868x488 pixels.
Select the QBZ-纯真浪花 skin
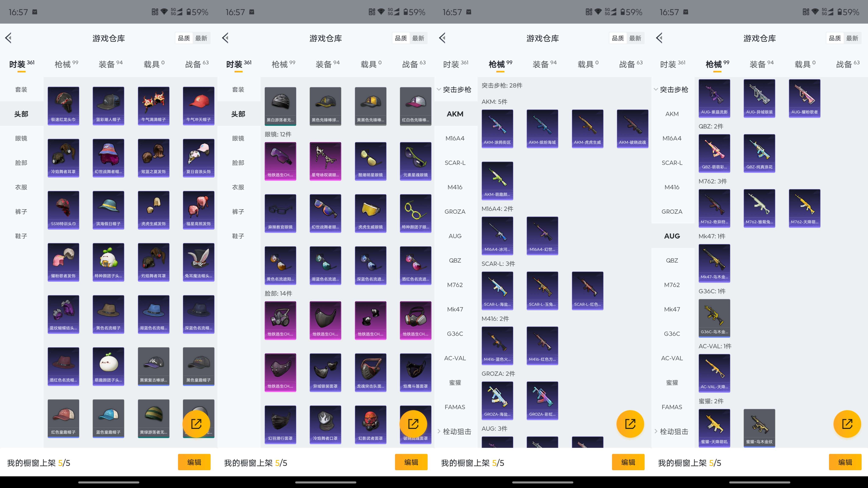759,154
